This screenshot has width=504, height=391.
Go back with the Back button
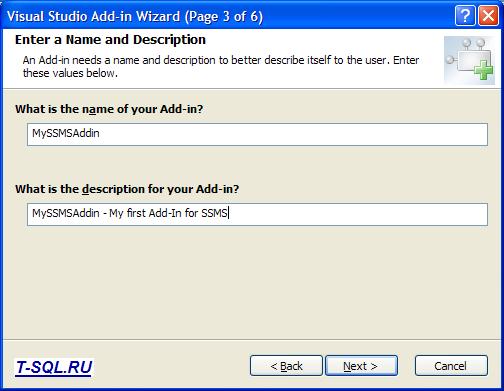286,366
